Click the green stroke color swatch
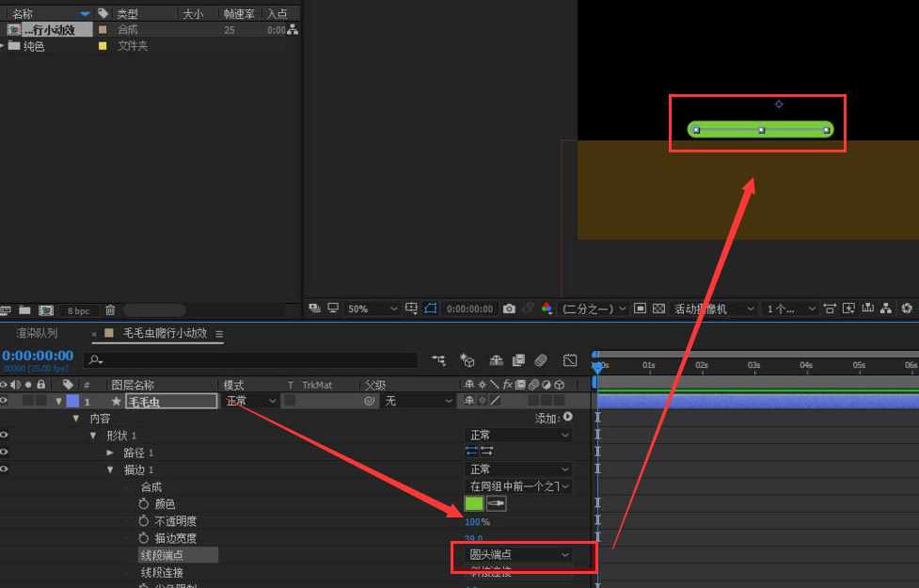The height and width of the screenshot is (588, 919). point(474,503)
